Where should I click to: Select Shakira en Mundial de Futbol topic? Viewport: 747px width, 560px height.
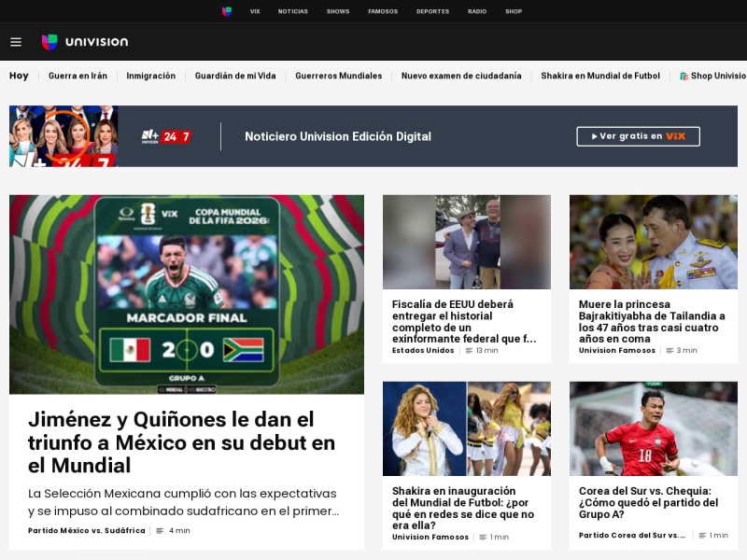pos(600,76)
